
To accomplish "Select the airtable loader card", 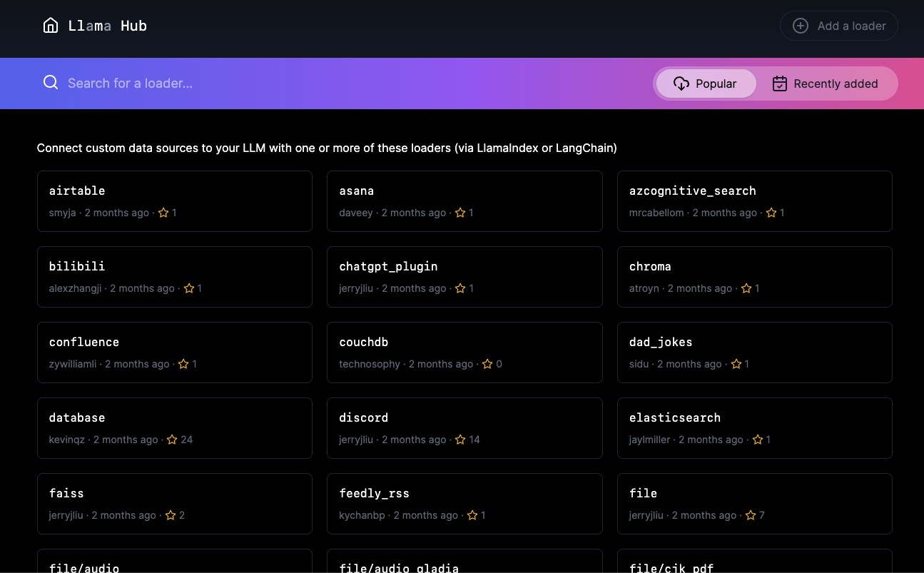I will pos(174,201).
